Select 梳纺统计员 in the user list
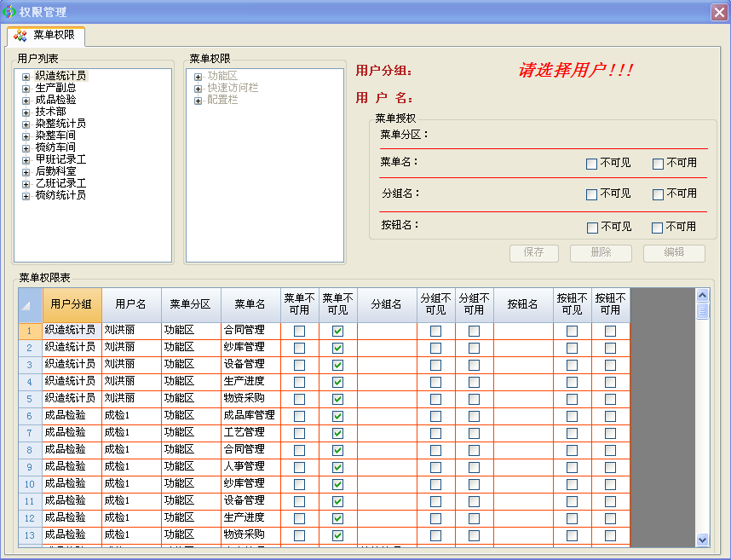The image size is (731, 560). [x=60, y=195]
